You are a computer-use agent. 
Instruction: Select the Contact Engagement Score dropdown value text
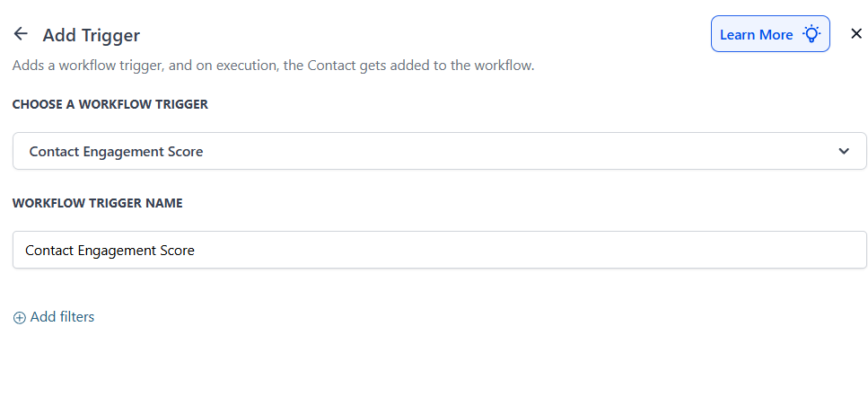[116, 152]
